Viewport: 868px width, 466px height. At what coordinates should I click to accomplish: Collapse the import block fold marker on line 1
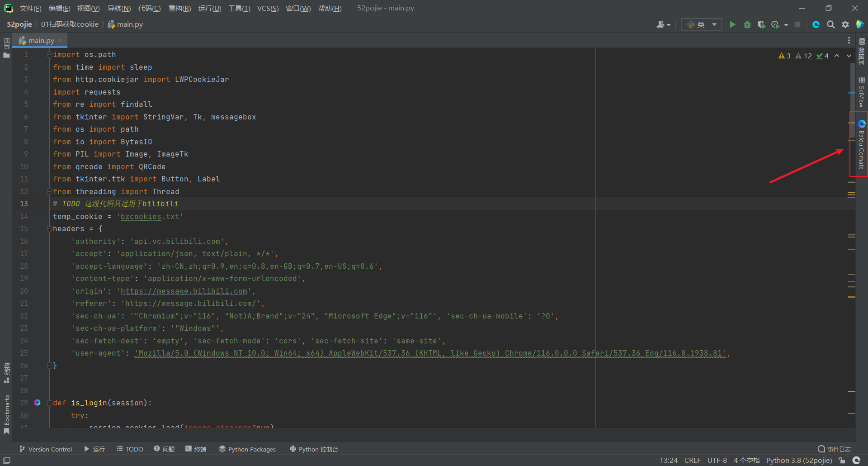coord(49,55)
